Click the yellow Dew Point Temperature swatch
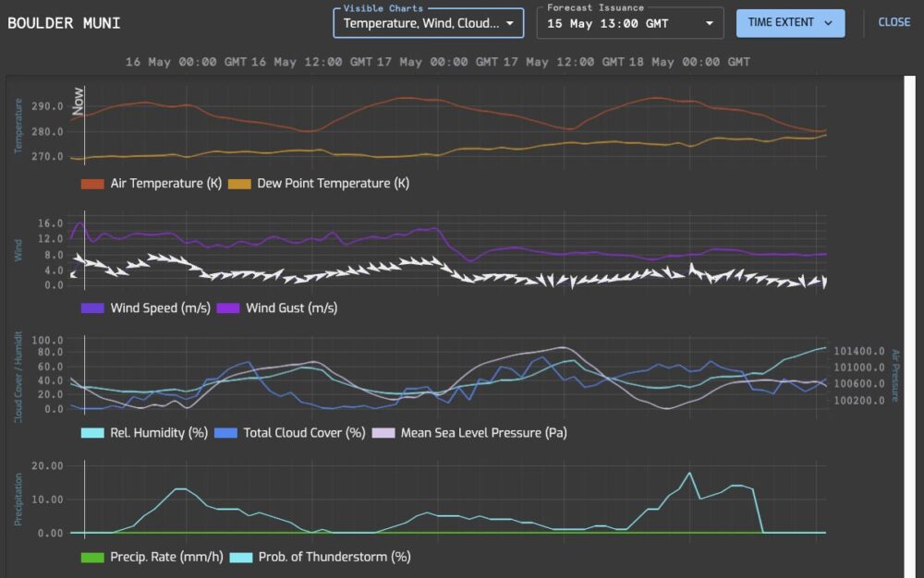 [x=240, y=183]
